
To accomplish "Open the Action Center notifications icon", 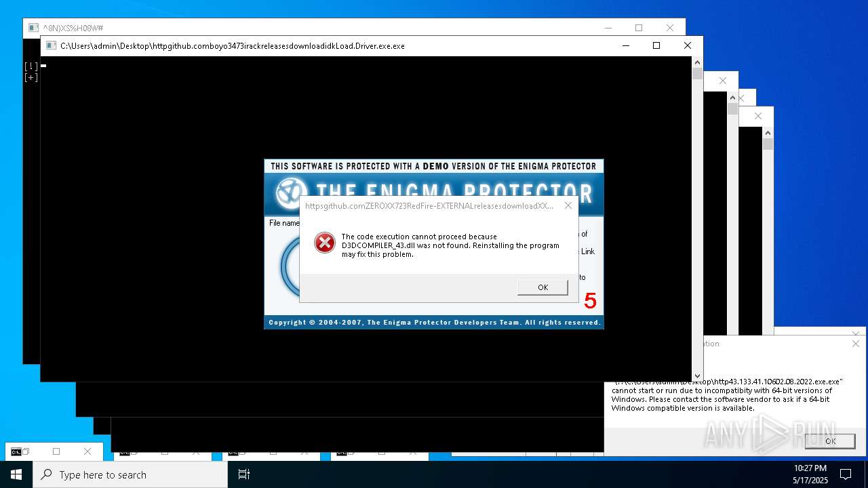I will [x=846, y=474].
